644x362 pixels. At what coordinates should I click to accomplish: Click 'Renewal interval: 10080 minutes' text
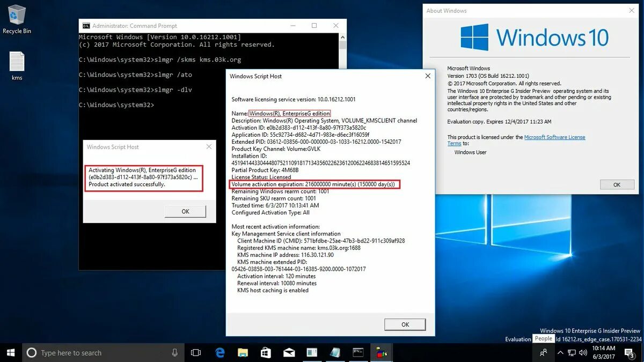tap(277, 283)
